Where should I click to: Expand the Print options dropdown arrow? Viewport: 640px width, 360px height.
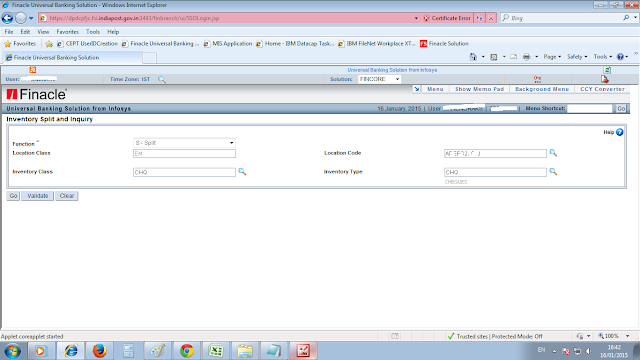(536, 57)
